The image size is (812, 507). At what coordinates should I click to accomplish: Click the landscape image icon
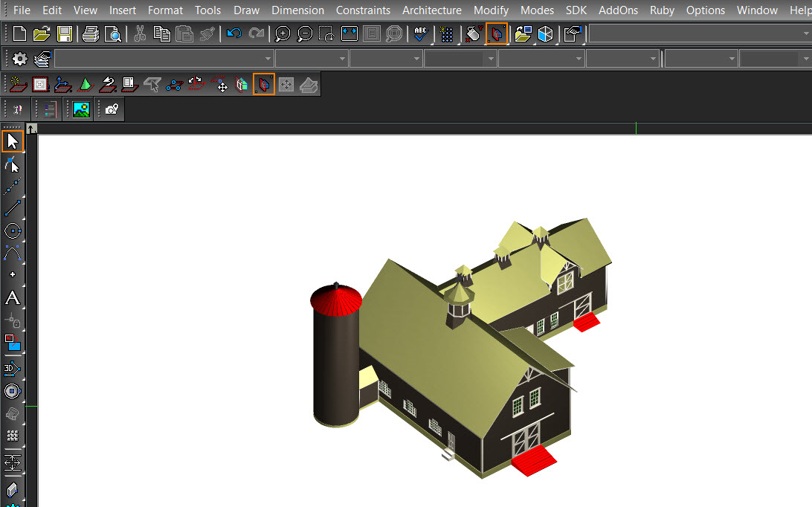81,109
